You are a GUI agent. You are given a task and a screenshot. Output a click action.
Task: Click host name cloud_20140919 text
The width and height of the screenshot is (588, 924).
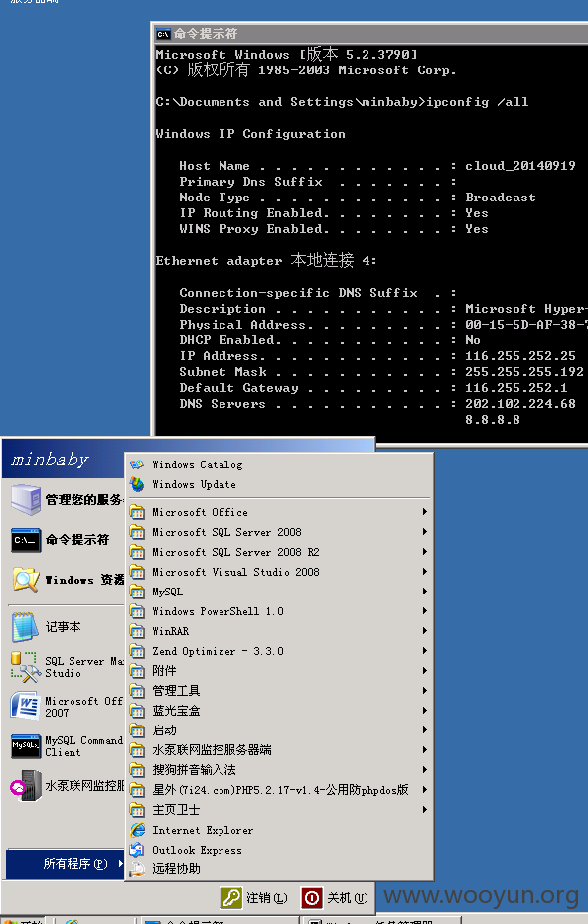tap(520, 166)
